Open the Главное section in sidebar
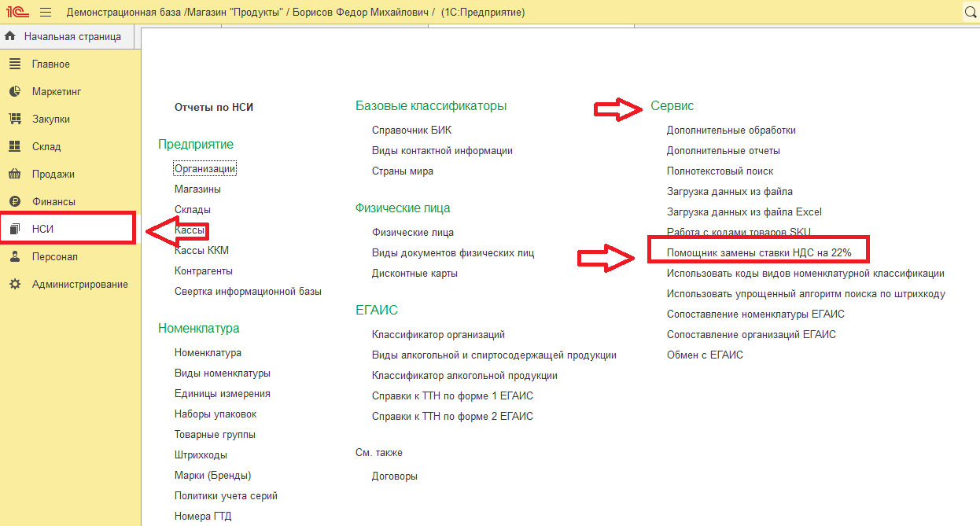 click(50, 64)
